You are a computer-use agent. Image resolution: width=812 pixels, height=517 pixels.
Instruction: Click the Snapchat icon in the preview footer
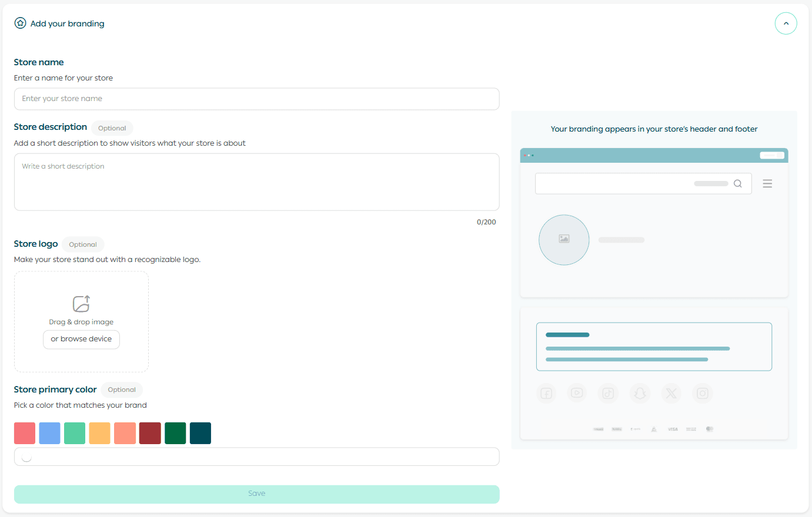pos(640,394)
